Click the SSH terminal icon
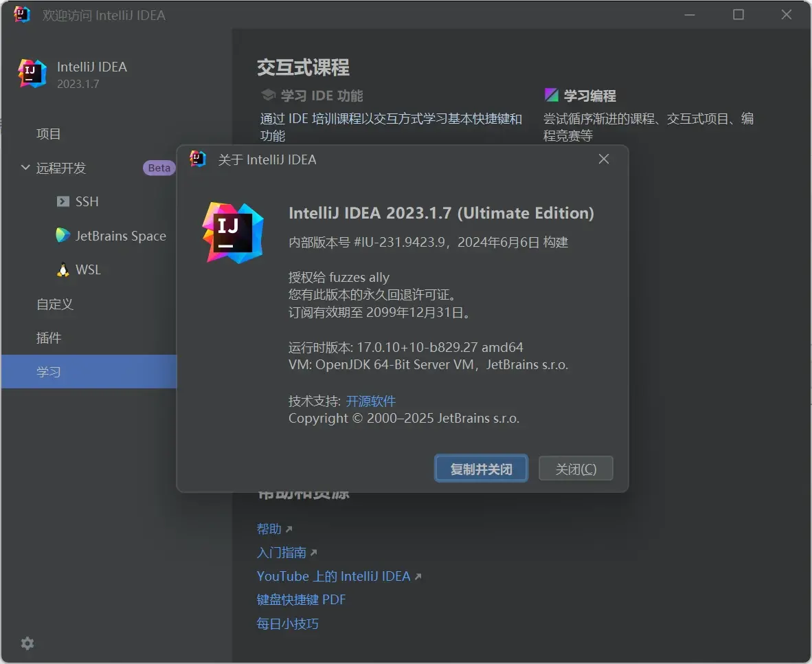The height and width of the screenshot is (664, 812). pyautogui.click(x=63, y=201)
